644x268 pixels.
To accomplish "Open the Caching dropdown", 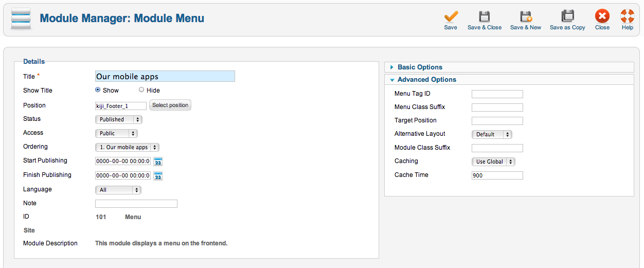I will coord(493,162).
